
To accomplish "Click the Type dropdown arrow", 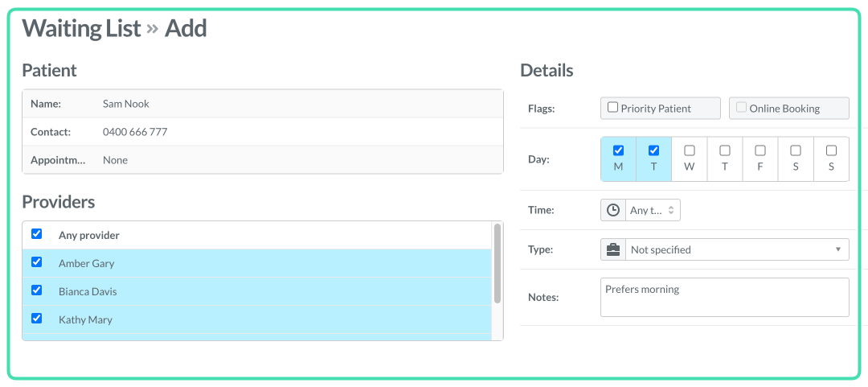I will tap(838, 249).
